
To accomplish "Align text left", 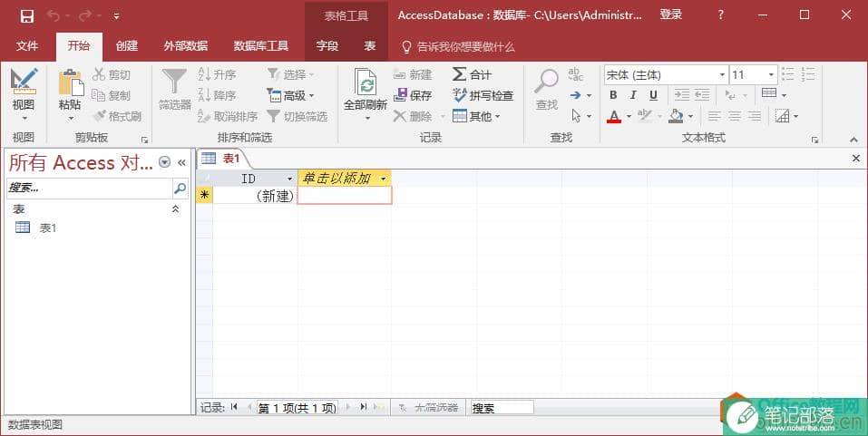I will pos(715,116).
